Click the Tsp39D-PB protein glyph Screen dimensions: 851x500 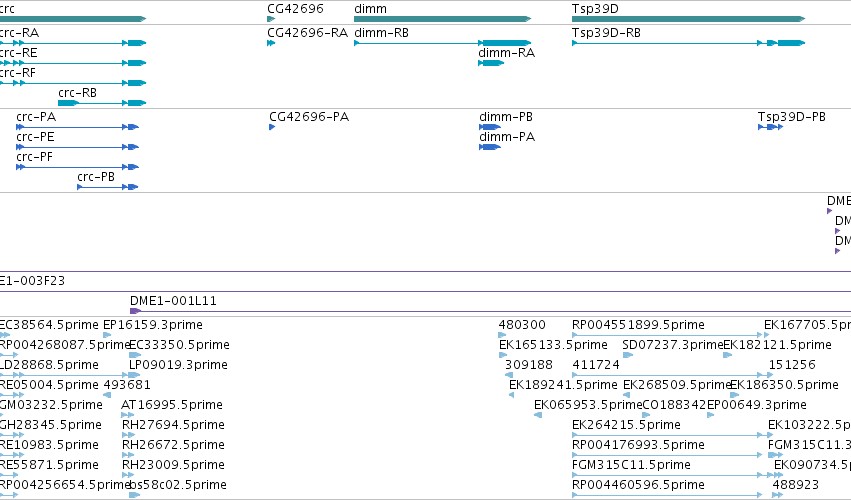(771, 127)
